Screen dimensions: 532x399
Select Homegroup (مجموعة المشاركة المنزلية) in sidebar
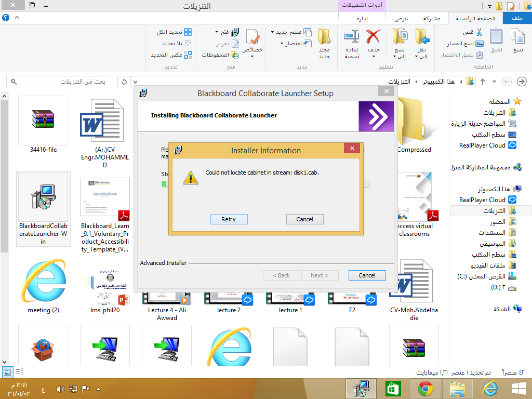click(486, 167)
